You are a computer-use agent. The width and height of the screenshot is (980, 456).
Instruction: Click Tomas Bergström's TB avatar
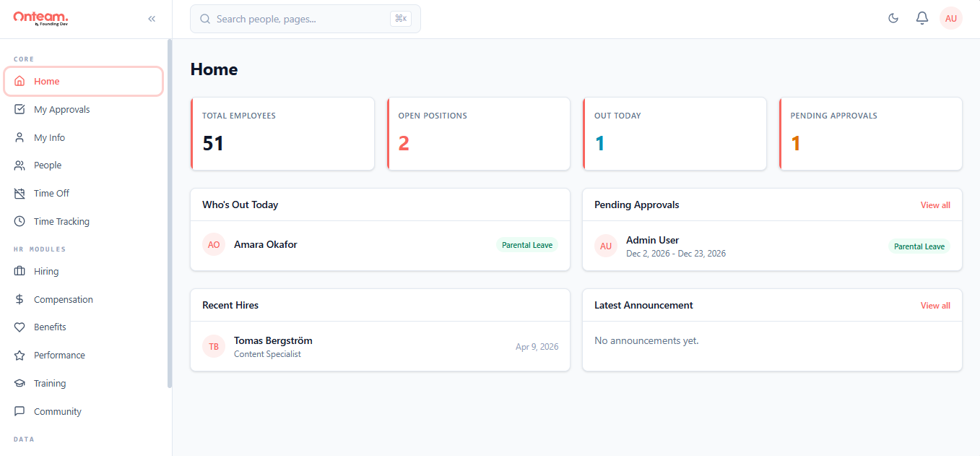pyautogui.click(x=214, y=346)
